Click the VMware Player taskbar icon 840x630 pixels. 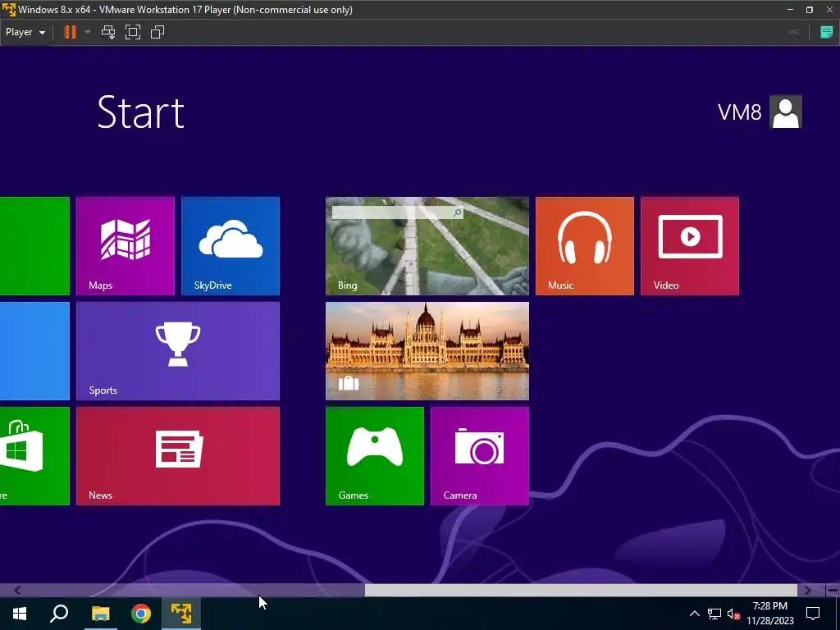[181, 614]
